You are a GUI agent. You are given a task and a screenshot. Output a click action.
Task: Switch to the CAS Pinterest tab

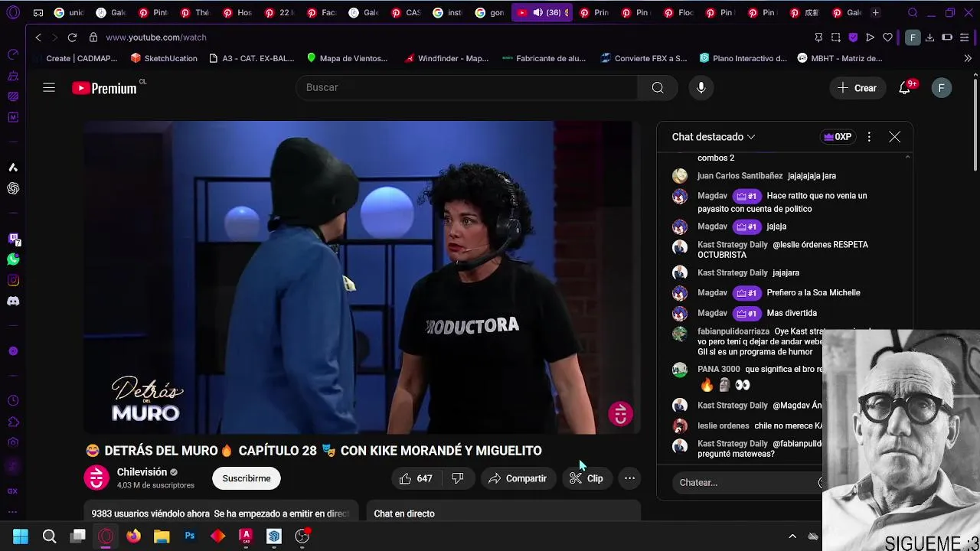click(x=404, y=12)
